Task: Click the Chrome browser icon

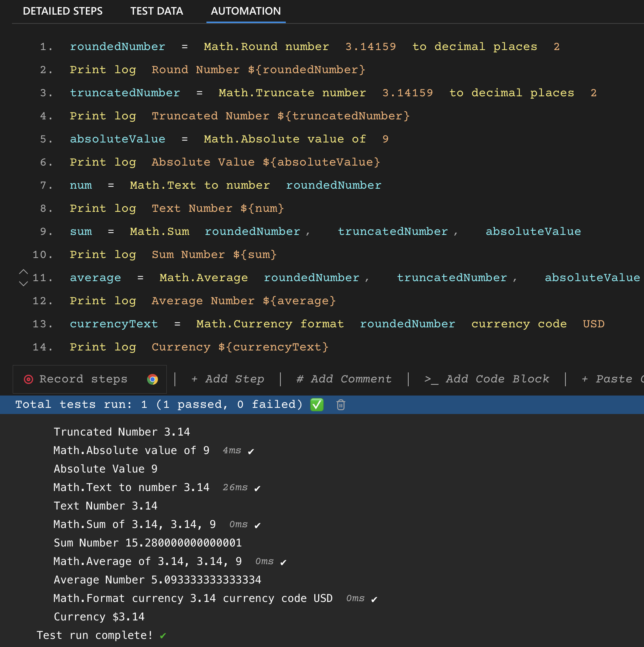Action: 153,379
